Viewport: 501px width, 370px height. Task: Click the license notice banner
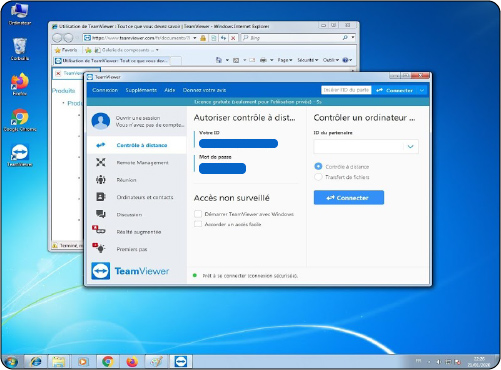pos(258,102)
